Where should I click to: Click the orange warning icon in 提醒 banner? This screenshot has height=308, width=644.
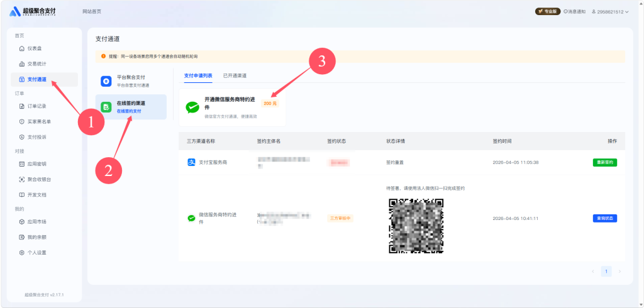coord(104,57)
